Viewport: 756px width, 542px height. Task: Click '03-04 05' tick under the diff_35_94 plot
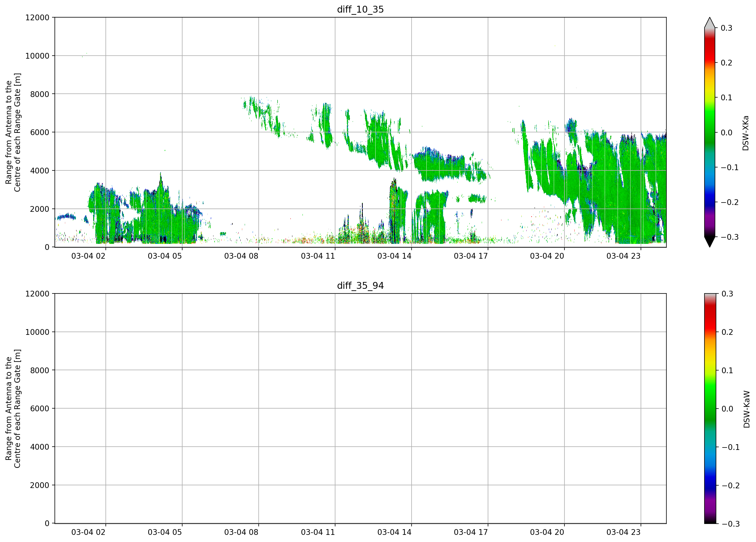point(165,532)
